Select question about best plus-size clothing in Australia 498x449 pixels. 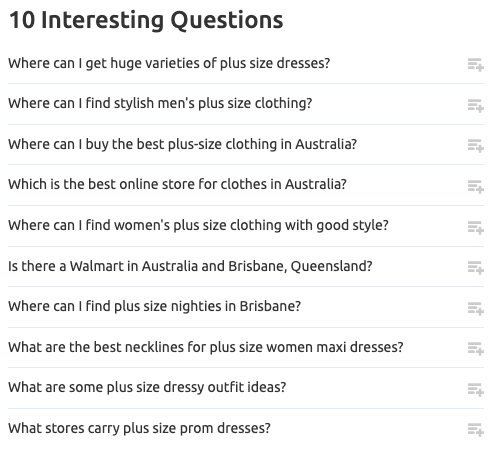click(182, 144)
